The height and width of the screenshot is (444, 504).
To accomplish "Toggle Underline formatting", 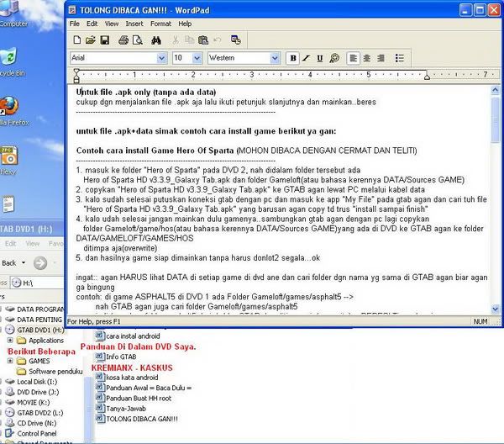I will [x=320, y=58].
